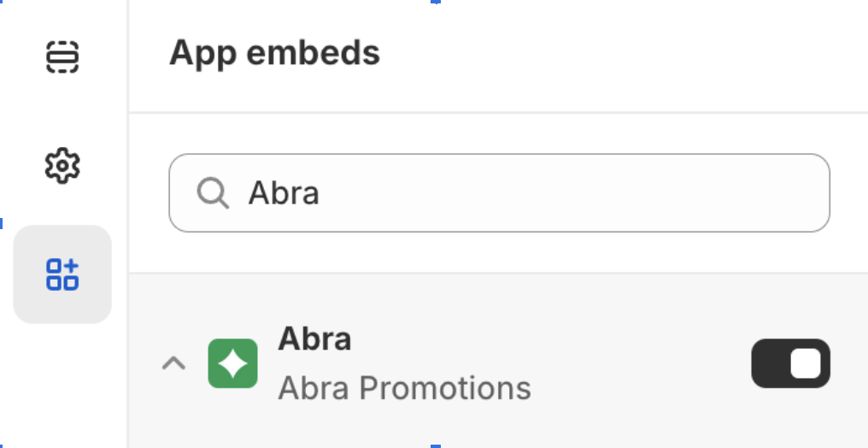Open the Sections panel icon

[x=62, y=57]
